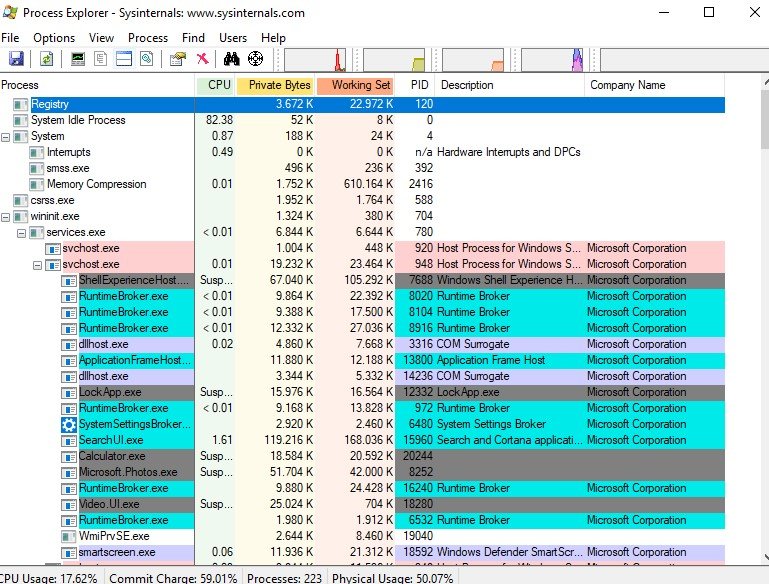769x584 pixels.
Task: Click the Save toolbar icon
Action: [x=16, y=59]
